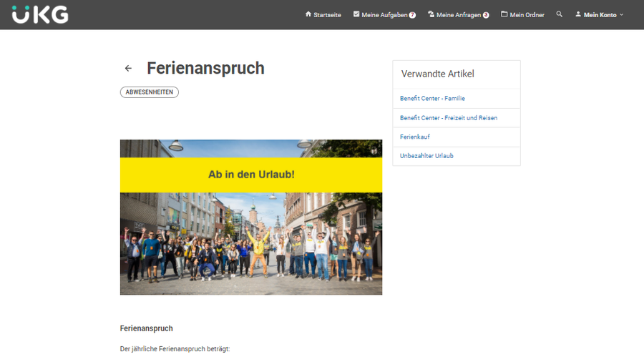The image size is (644, 362).
Task: Open Benefit Center - Freizeit und Reisen
Action: coord(448,118)
